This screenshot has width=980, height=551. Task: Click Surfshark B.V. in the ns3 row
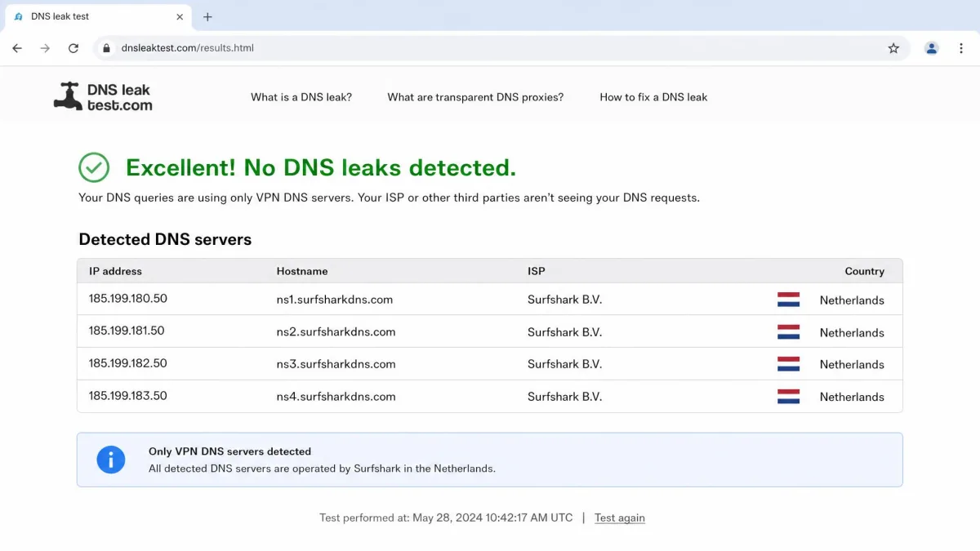(x=565, y=364)
